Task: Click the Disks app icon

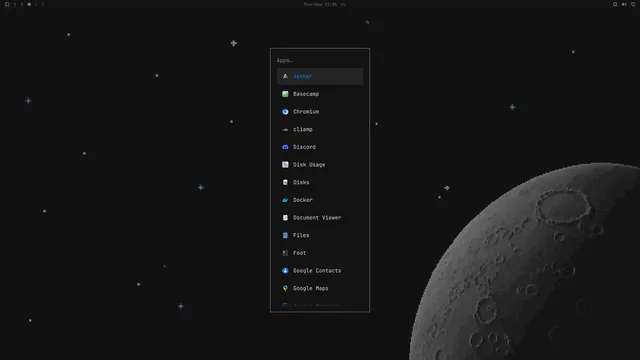Action: click(285, 182)
